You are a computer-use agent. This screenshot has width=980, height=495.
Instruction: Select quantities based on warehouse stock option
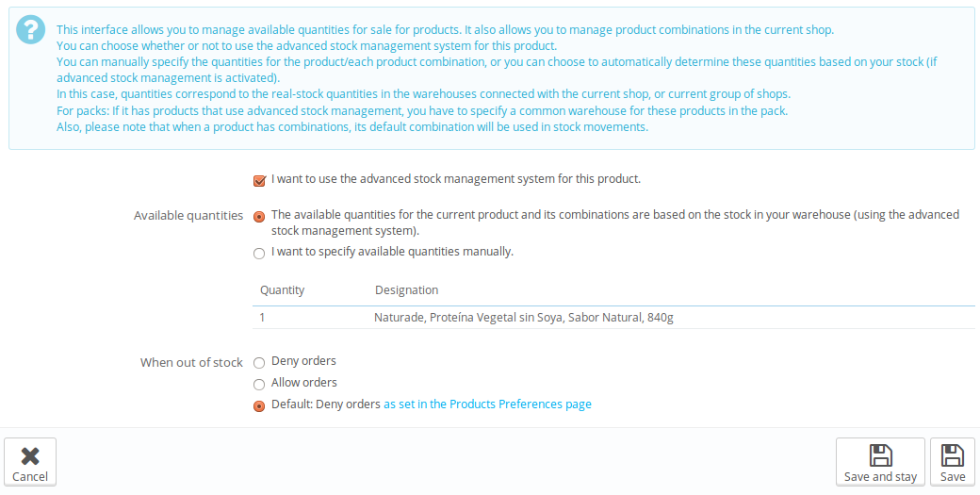pos(259,216)
